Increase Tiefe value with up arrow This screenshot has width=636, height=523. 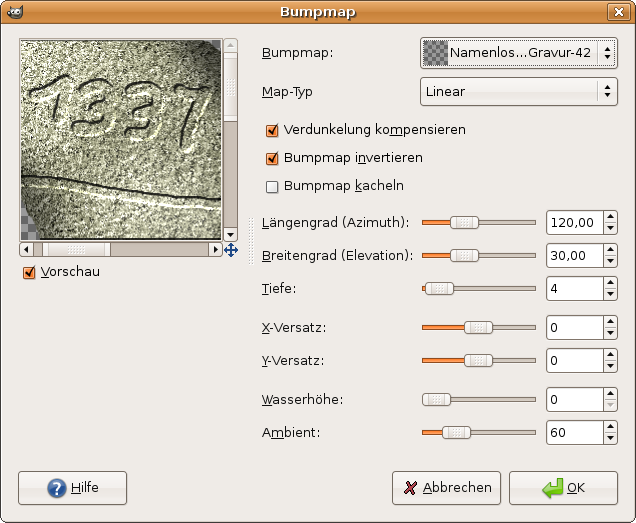[610, 283]
